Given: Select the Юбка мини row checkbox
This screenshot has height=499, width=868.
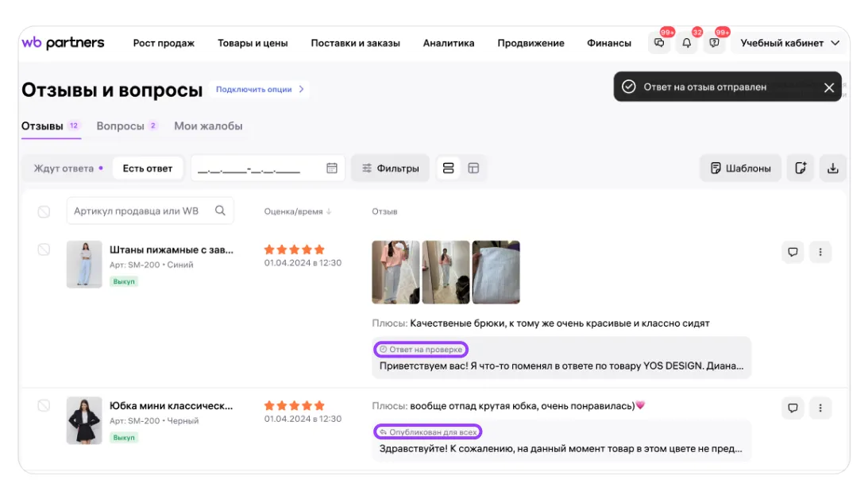Looking at the screenshot, I should (44, 405).
